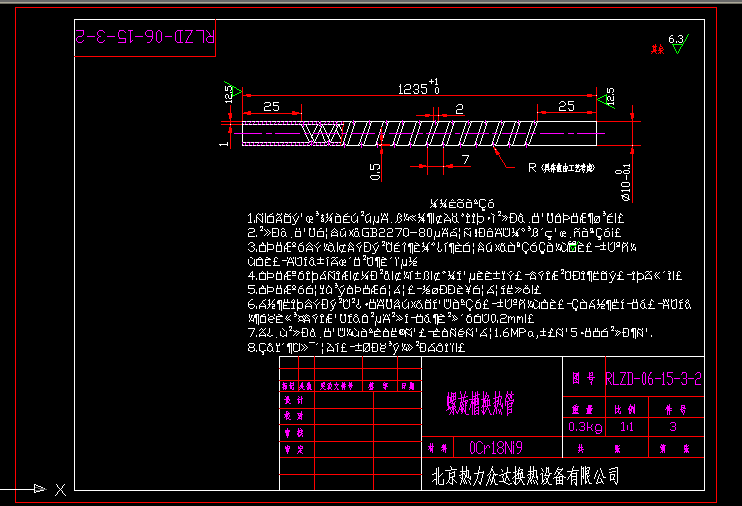Select drawing number RLZD-06-15-3-2 in title block
Viewport: 742px width, 506px height.
[653, 379]
